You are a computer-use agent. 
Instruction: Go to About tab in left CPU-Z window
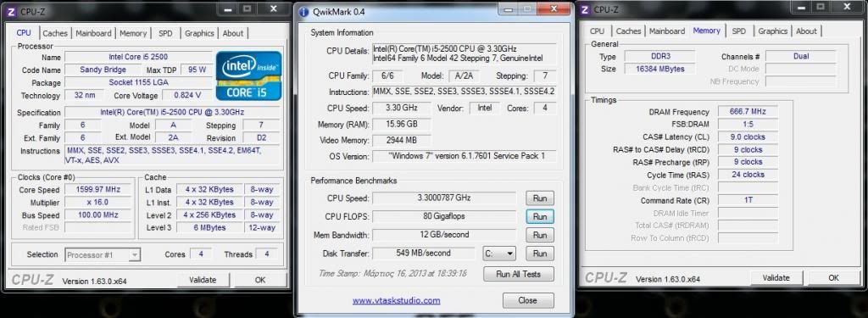point(233,33)
